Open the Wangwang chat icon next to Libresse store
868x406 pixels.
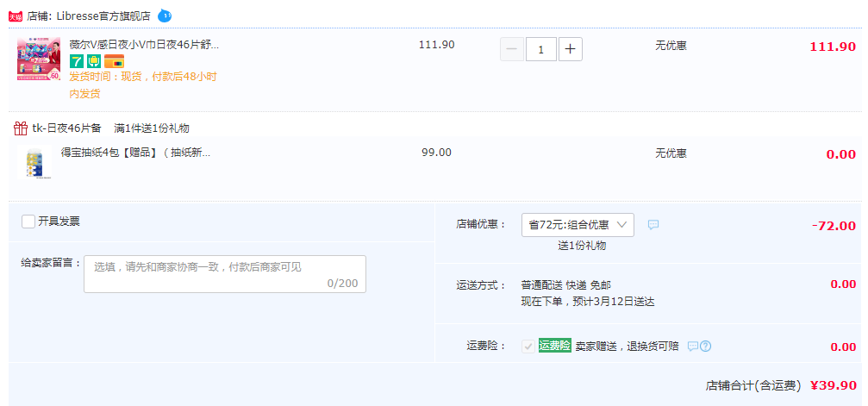(165, 16)
